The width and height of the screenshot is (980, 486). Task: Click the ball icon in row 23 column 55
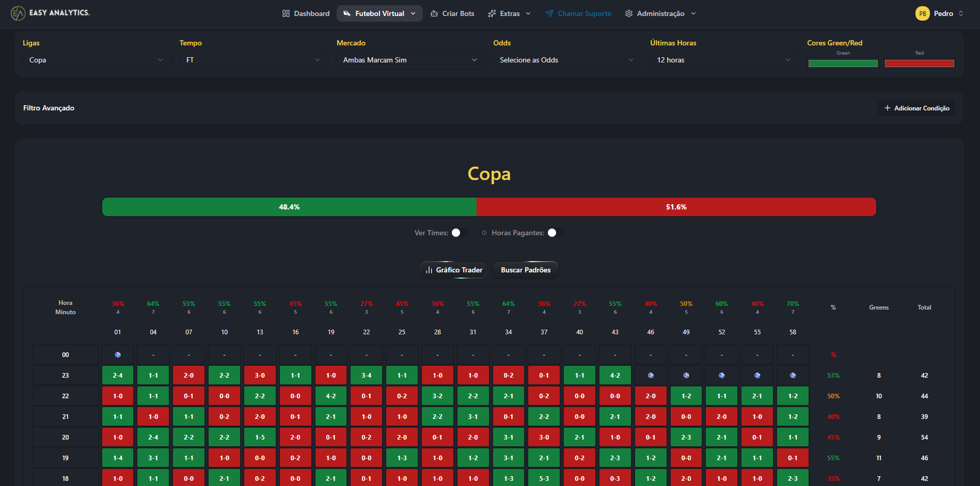tap(757, 376)
